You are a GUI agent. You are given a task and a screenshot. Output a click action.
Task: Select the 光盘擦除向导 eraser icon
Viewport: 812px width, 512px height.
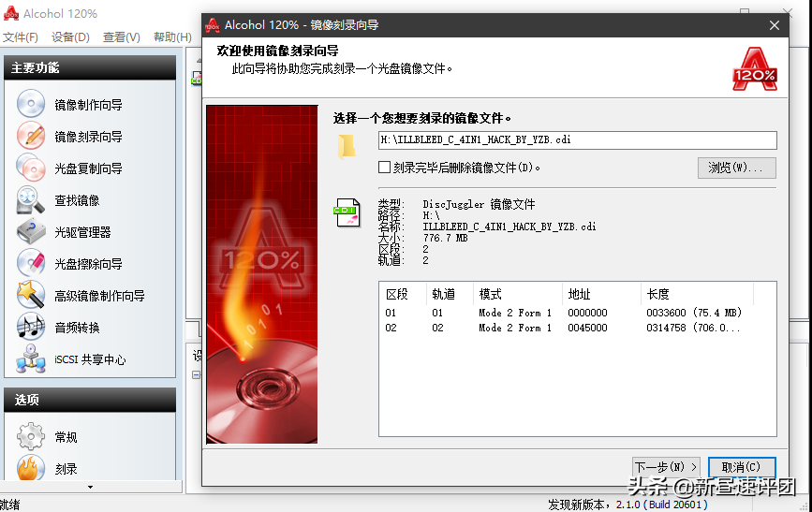click(31, 264)
